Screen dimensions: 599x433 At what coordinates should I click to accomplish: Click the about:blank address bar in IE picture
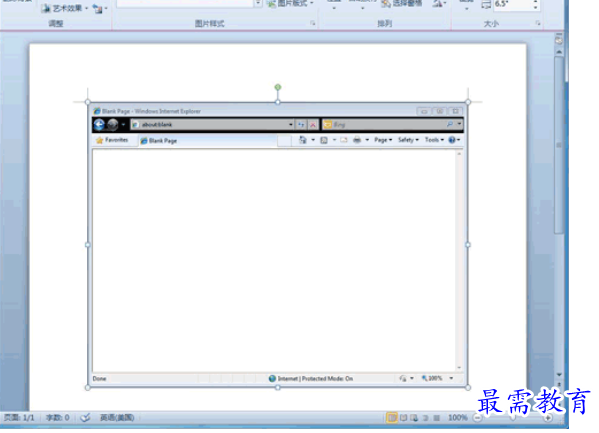point(212,125)
